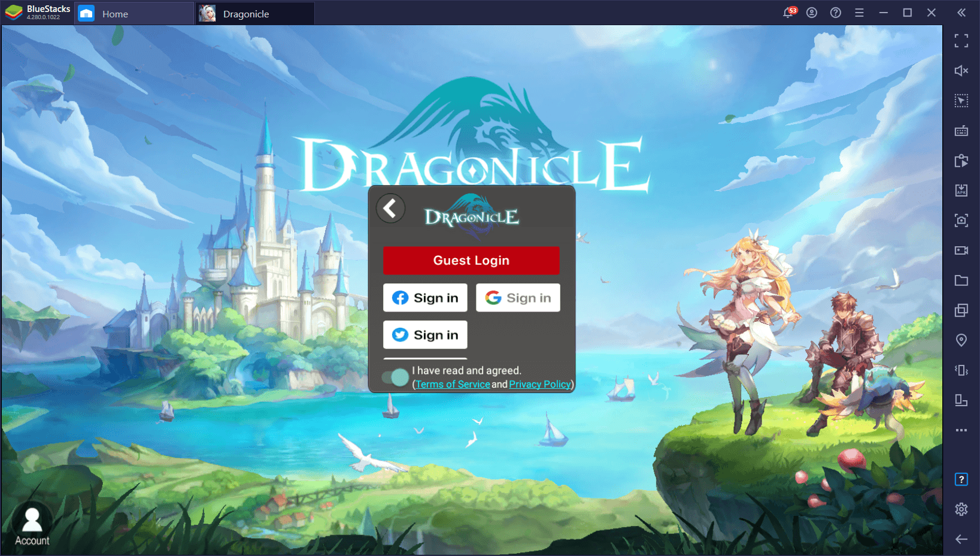This screenshot has height=556, width=980.
Task: Open the sync operations icon
Action: 961,161
